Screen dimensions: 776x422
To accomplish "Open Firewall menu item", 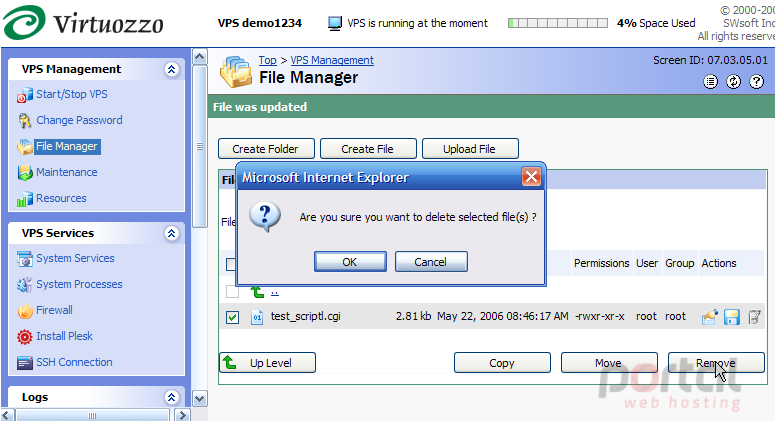I will pyautogui.click(x=54, y=310).
